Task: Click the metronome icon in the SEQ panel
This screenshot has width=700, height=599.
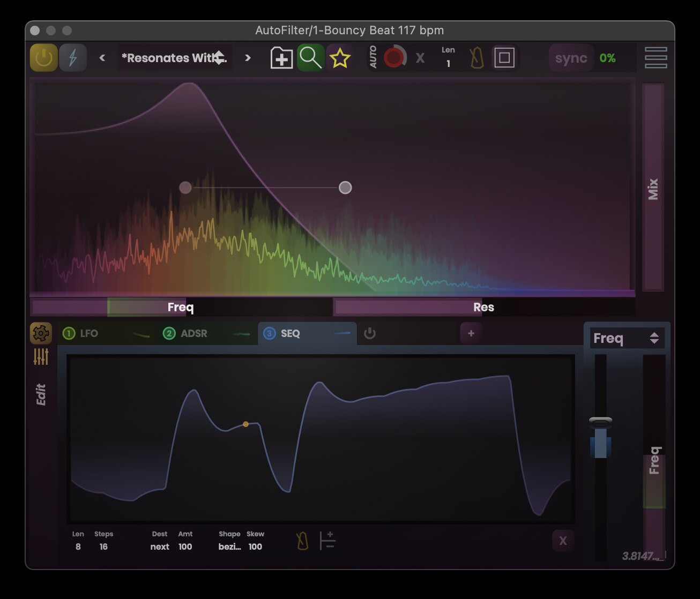Action: click(303, 541)
